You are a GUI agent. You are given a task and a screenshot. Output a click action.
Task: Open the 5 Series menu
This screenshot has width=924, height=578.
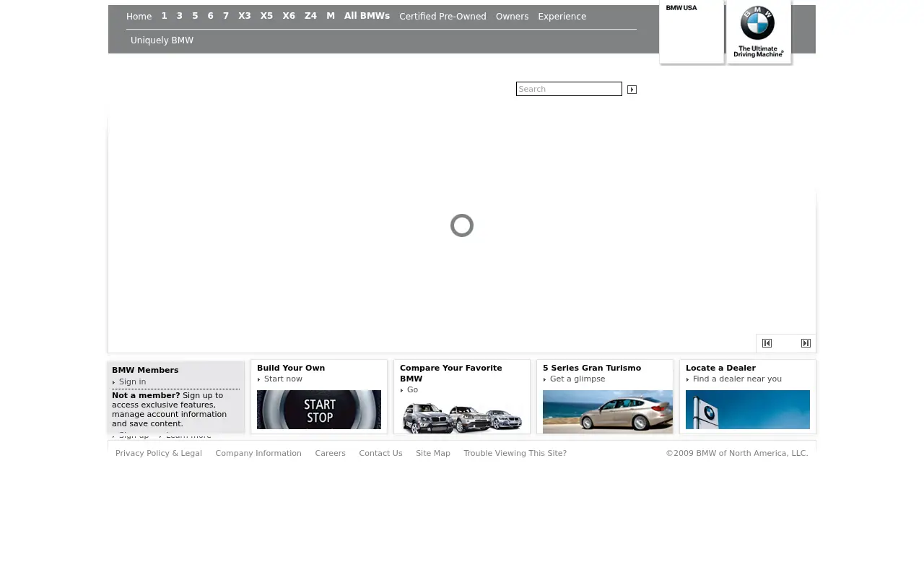pos(195,16)
